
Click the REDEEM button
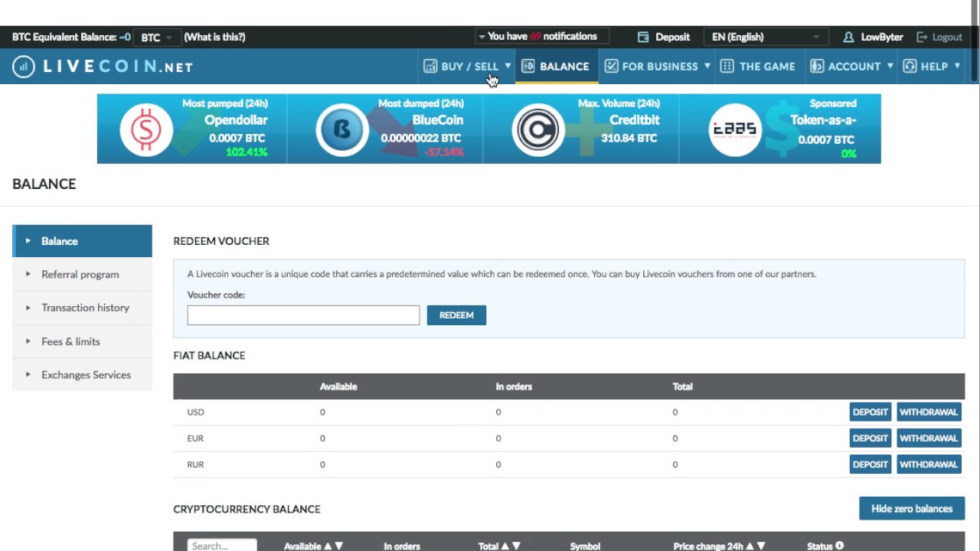point(456,315)
